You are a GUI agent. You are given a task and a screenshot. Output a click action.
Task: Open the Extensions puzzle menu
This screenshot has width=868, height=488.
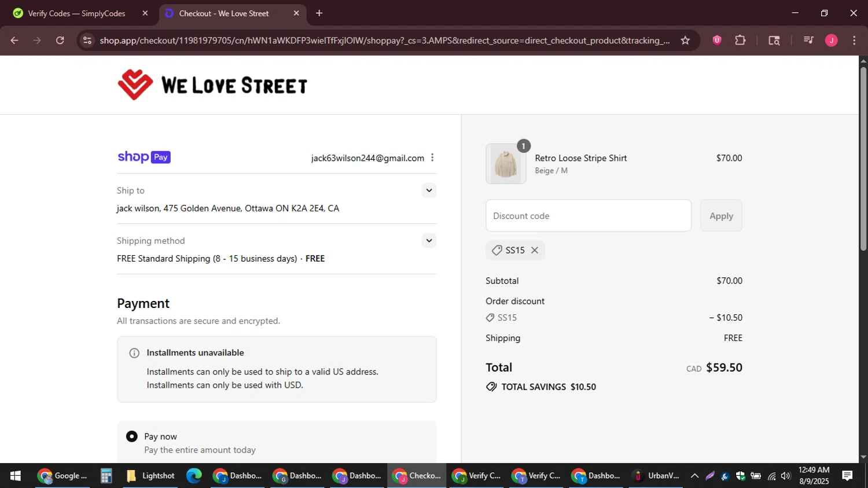[740, 41]
